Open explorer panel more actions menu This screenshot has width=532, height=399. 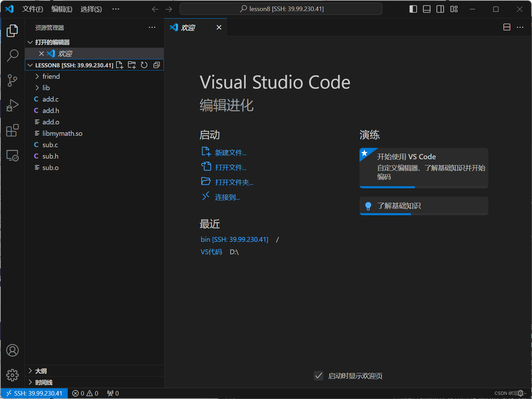click(152, 27)
